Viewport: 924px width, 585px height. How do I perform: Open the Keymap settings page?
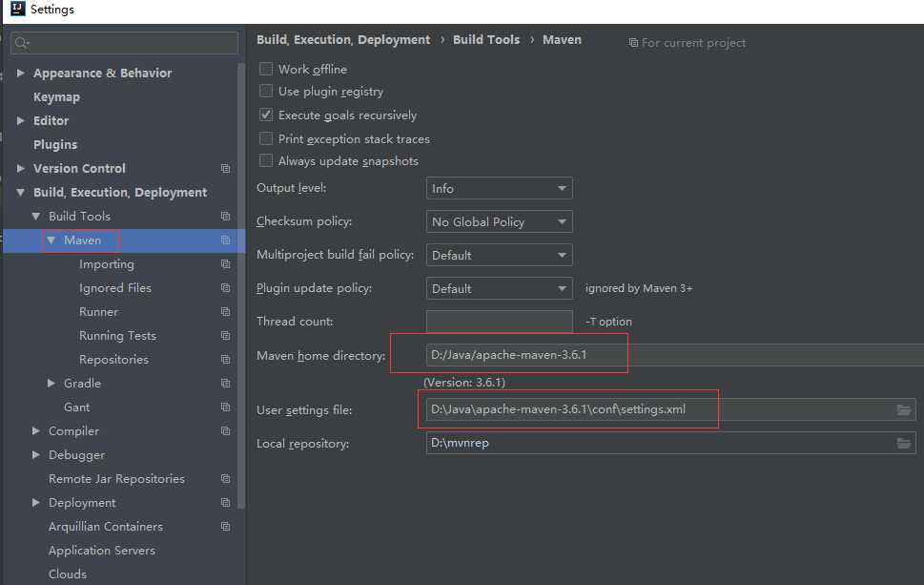click(x=56, y=97)
